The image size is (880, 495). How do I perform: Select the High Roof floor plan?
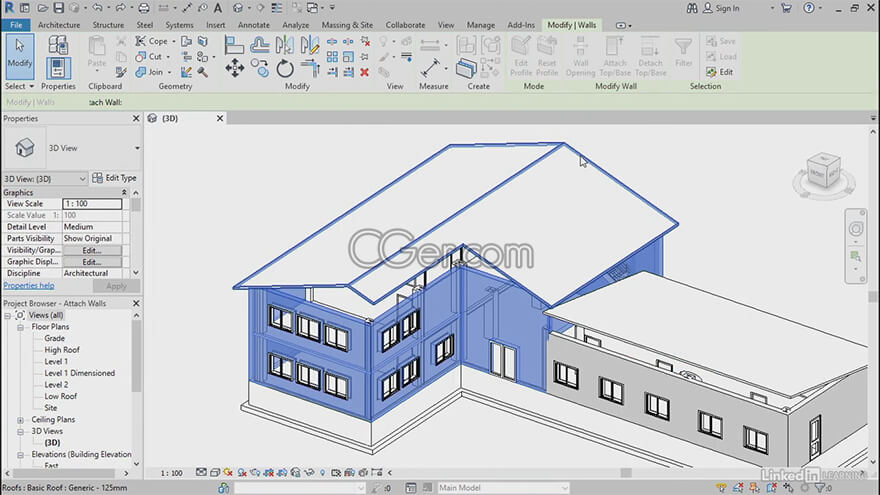(62, 350)
